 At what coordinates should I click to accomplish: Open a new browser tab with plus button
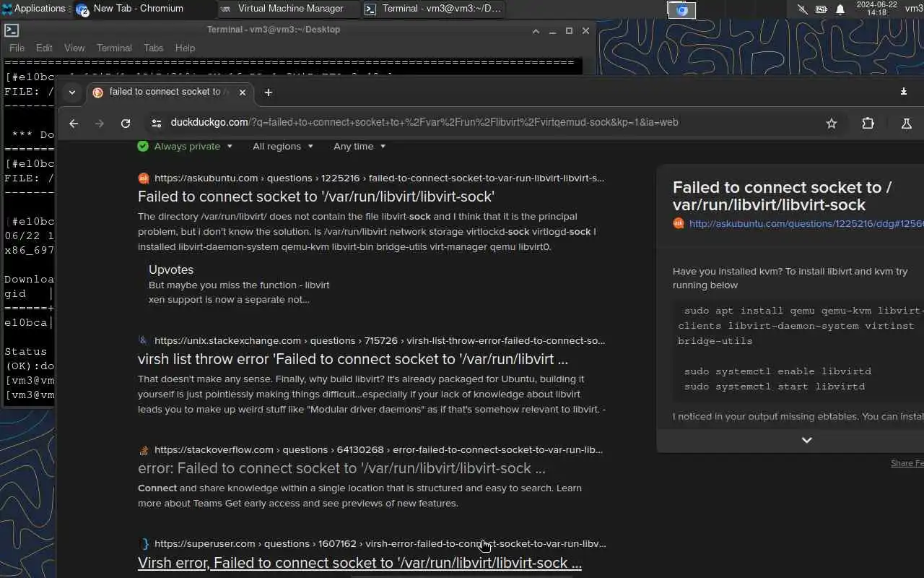pos(268,92)
